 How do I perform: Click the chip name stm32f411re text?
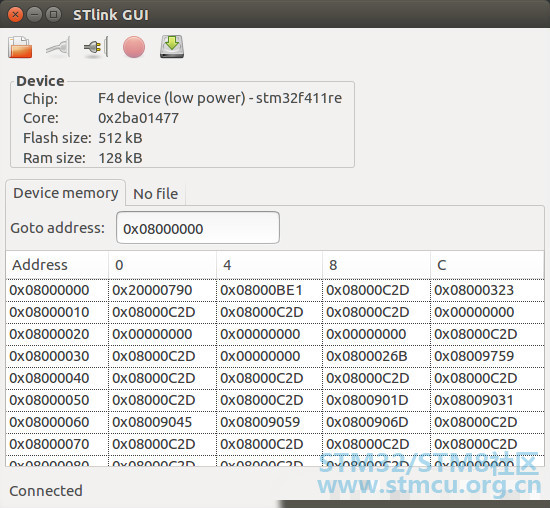pos(299,98)
